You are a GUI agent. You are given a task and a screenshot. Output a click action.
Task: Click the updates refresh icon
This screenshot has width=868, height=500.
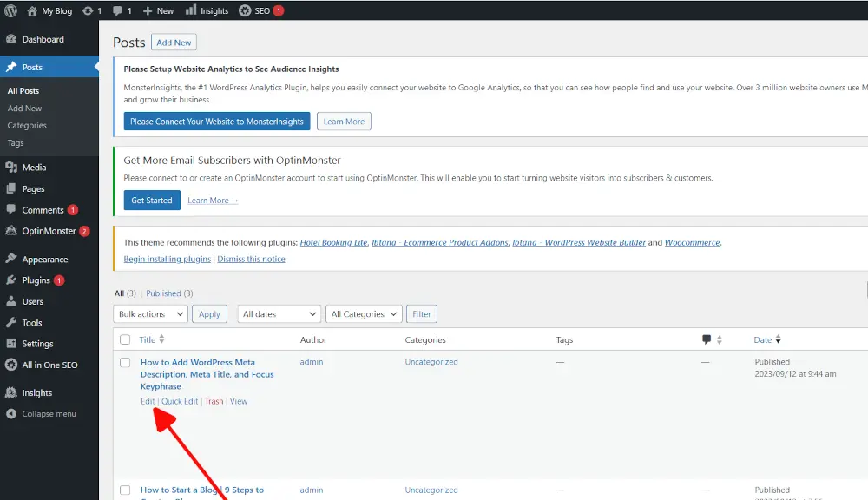pyautogui.click(x=88, y=10)
